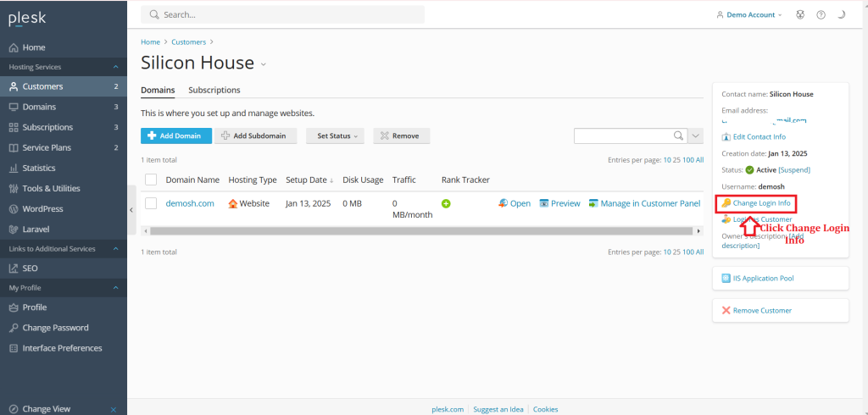Collapse the sidebar with arrow handle
868x415 pixels.
pyautogui.click(x=131, y=210)
